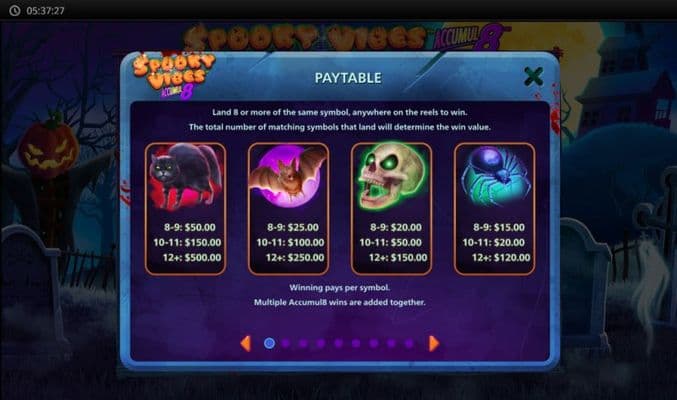Jump to the fifth page dot
Image resolution: width=677 pixels, height=400 pixels.
pyautogui.click(x=338, y=343)
